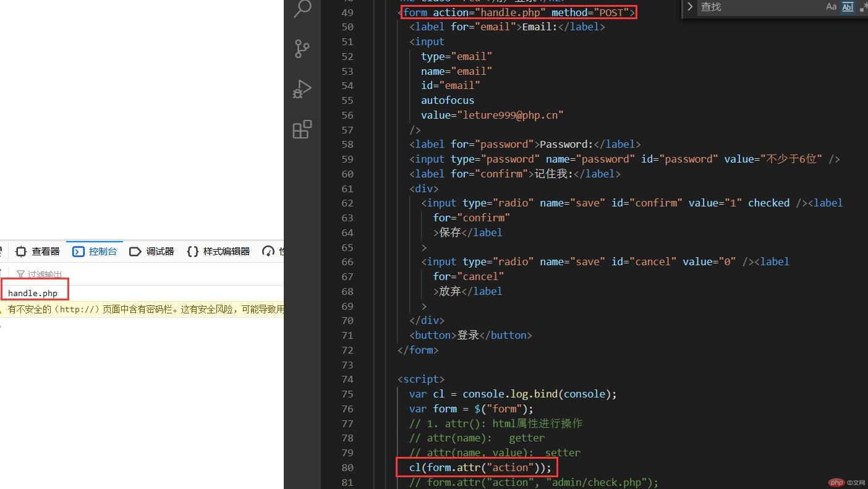Image resolution: width=868 pixels, height=489 pixels.
Task: Open the Search view in the activity bar
Action: point(302,9)
